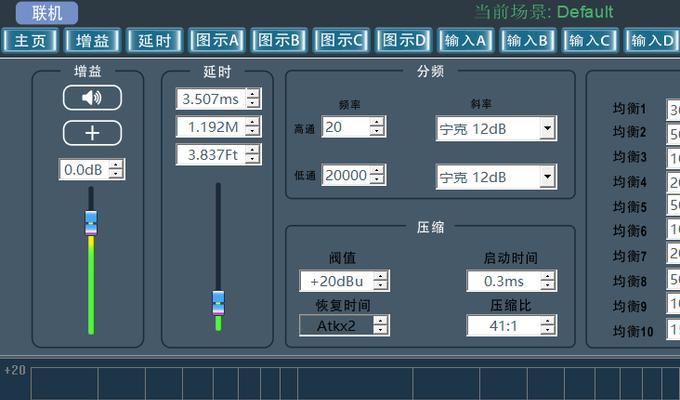Change the 41:1 compression ratio stepper
This screenshot has width=680, height=400.
pyautogui.click(x=545, y=325)
